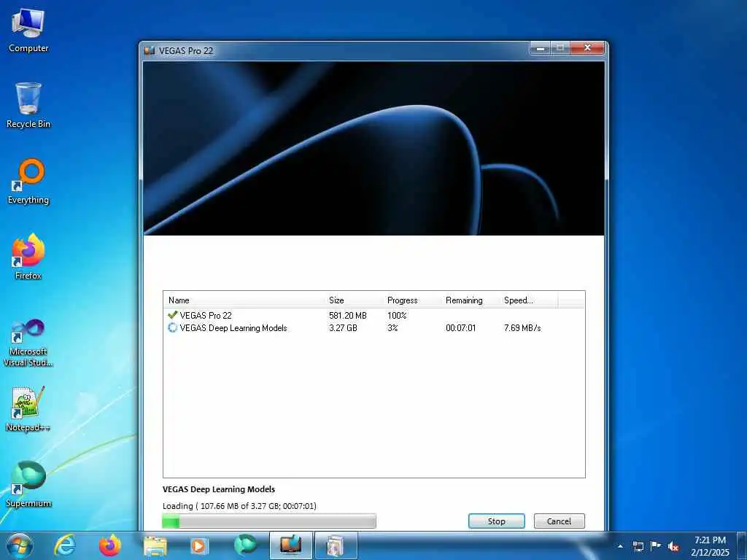Show hidden system tray icons
The image size is (747, 560).
620,546
